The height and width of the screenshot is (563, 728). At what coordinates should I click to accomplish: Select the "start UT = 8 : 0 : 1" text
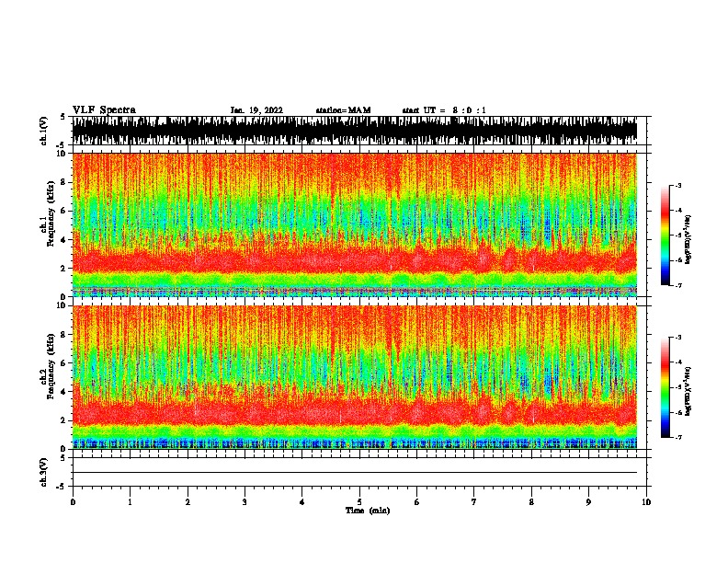click(x=444, y=110)
